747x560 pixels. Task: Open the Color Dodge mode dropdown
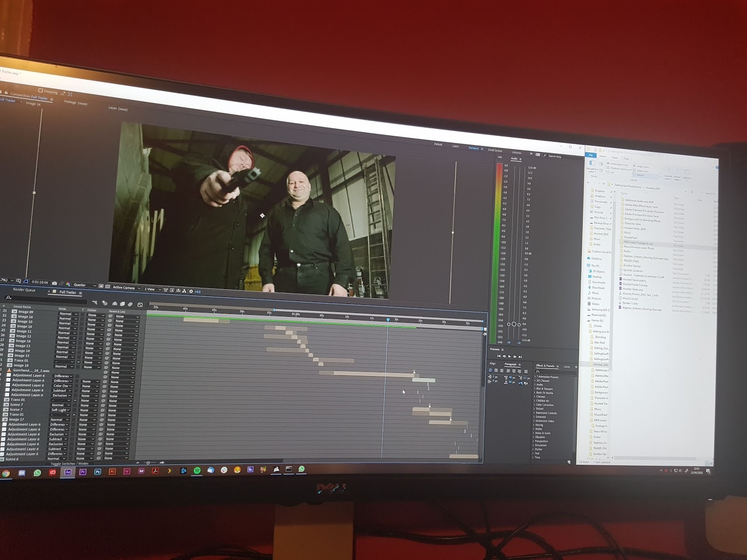[x=62, y=386]
